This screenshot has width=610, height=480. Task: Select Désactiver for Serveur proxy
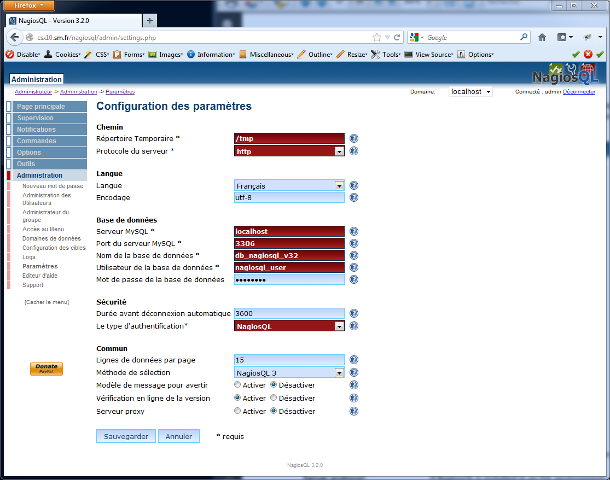[x=273, y=410]
